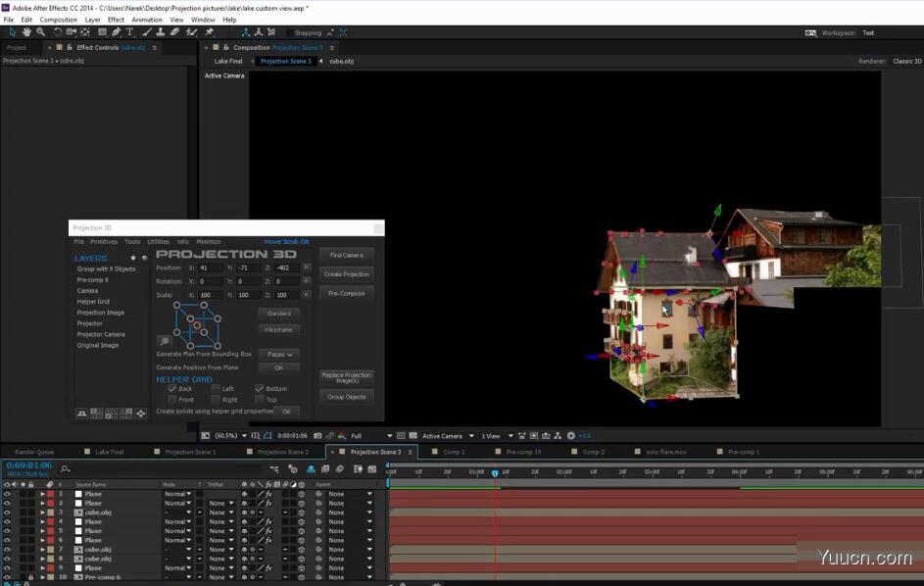Click the Group Objects button
The height and width of the screenshot is (586, 924).
point(347,397)
